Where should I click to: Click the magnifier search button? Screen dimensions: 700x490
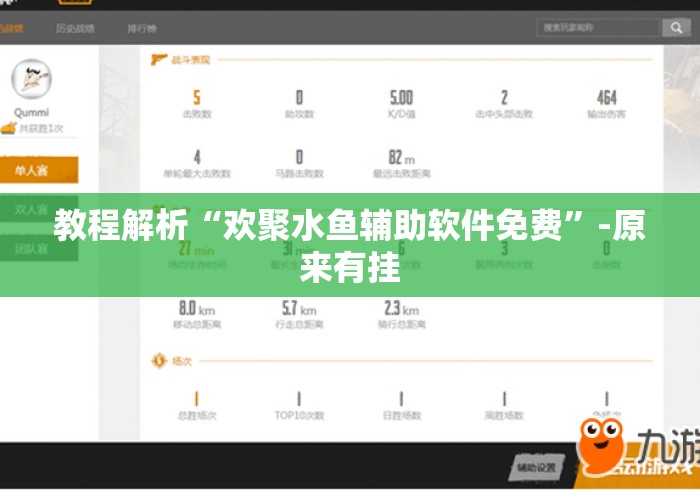point(676,28)
